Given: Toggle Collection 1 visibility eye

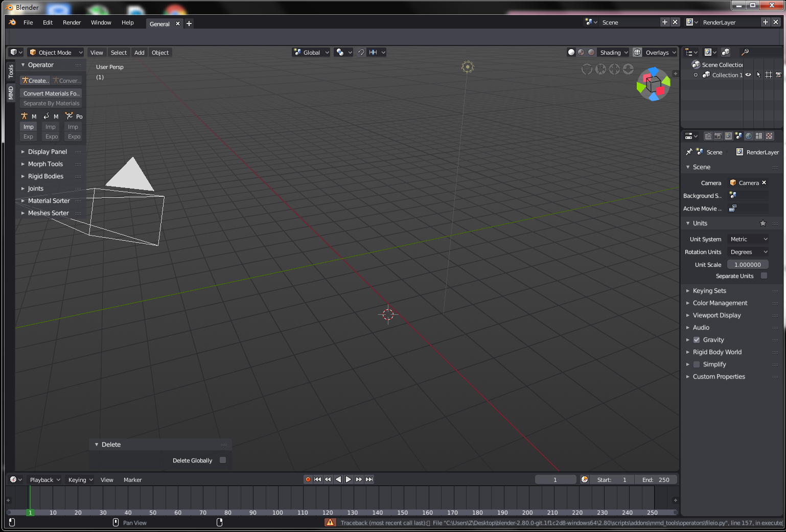Looking at the screenshot, I should tap(748, 75).
